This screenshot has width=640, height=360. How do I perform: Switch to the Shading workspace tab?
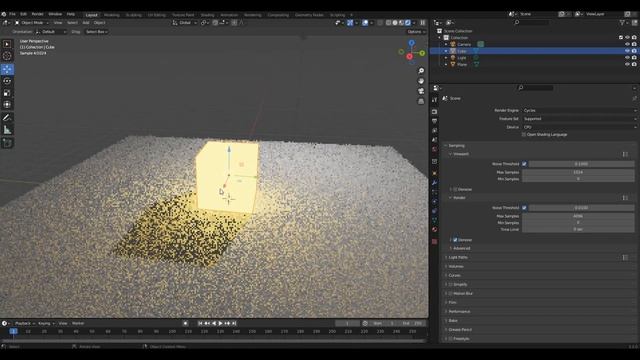207,15
